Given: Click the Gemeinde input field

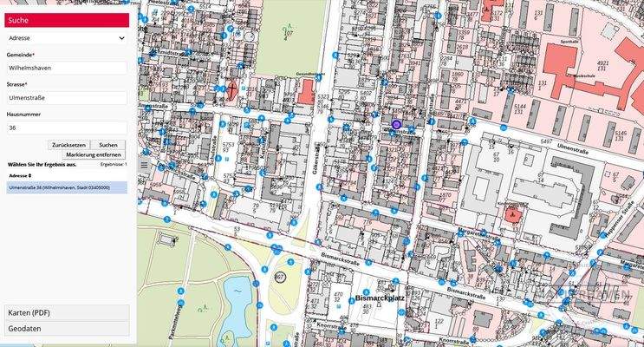Looking at the screenshot, I should coord(66,66).
